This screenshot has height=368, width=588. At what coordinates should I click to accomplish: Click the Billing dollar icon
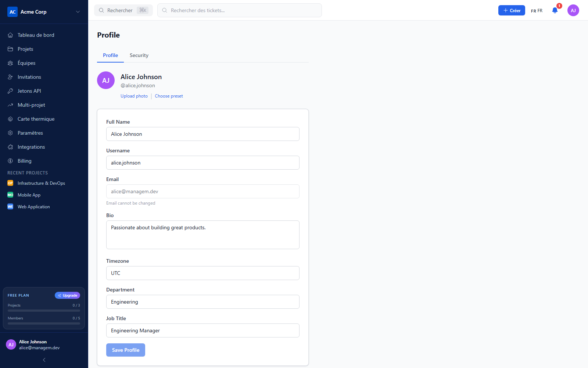10,161
